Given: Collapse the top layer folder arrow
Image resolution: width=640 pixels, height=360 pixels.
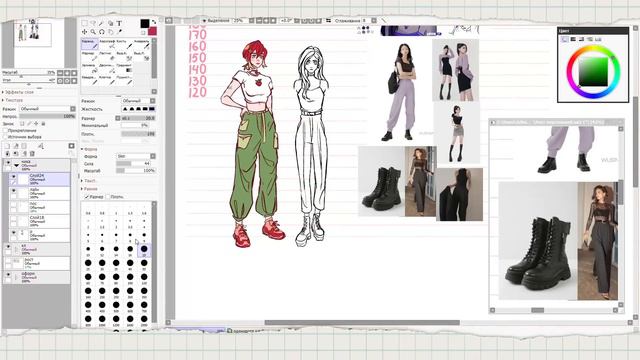Looking at the screenshot, I should 16,165.
